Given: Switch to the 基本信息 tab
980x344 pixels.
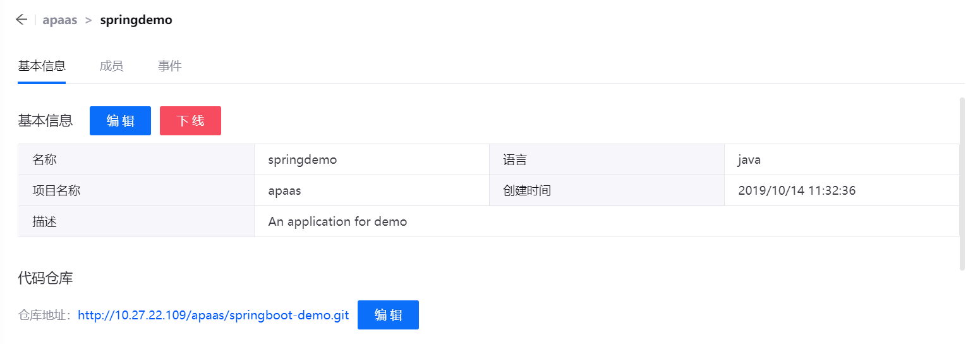Looking at the screenshot, I should [x=42, y=66].
